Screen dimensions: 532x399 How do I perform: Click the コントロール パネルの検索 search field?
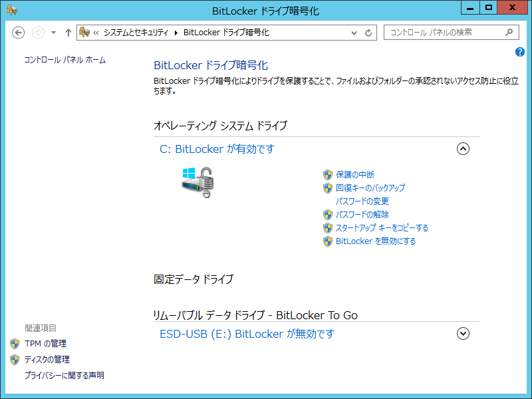452,33
